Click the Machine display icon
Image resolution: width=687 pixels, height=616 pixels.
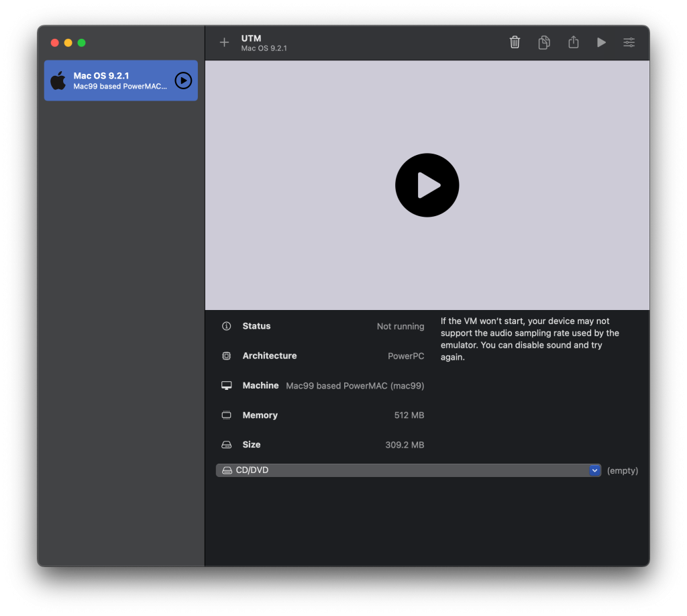[x=226, y=386]
